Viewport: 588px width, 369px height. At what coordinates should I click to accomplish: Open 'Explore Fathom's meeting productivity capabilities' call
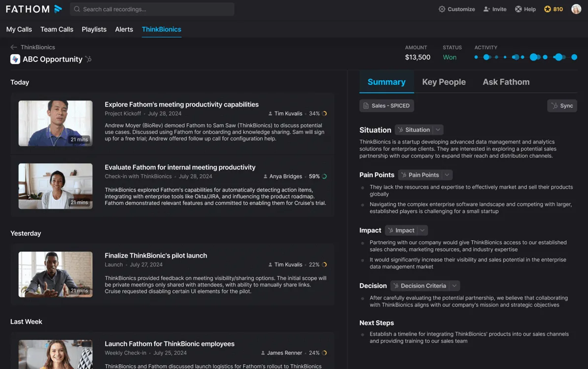(x=182, y=104)
